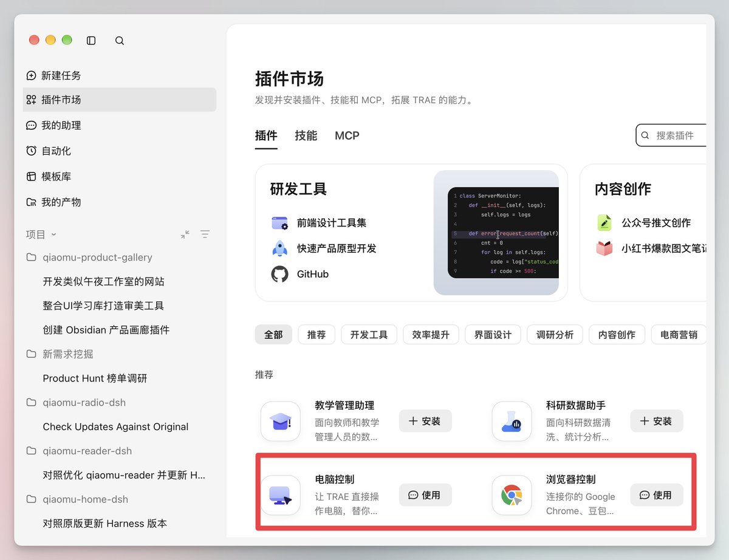Open 插件市场 in the sidebar
Image resolution: width=729 pixels, height=560 pixels.
tap(119, 100)
